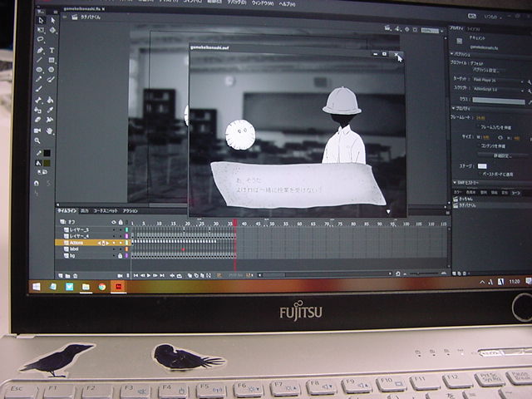This screenshot has height=399, width=532.
Task: Select the Ink Bottle tool
Action: (38, 110)
